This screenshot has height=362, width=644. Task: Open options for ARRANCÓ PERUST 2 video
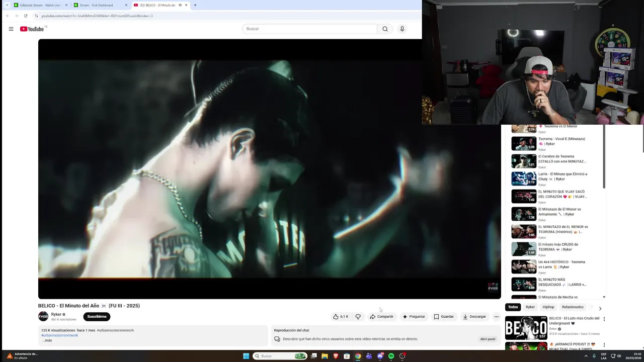[604, 345]
